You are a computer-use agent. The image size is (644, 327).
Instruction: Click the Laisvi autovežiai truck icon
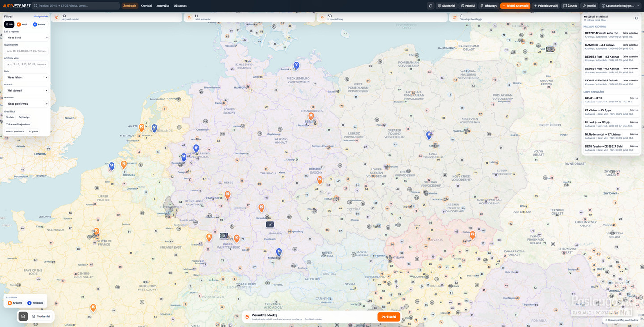pos(189,17)
